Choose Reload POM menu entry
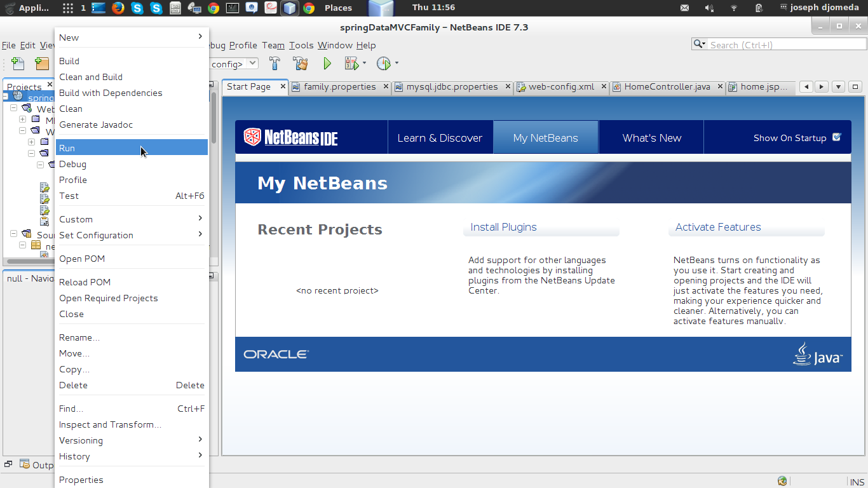The image size is (868, 488). [x=132, y=282]
